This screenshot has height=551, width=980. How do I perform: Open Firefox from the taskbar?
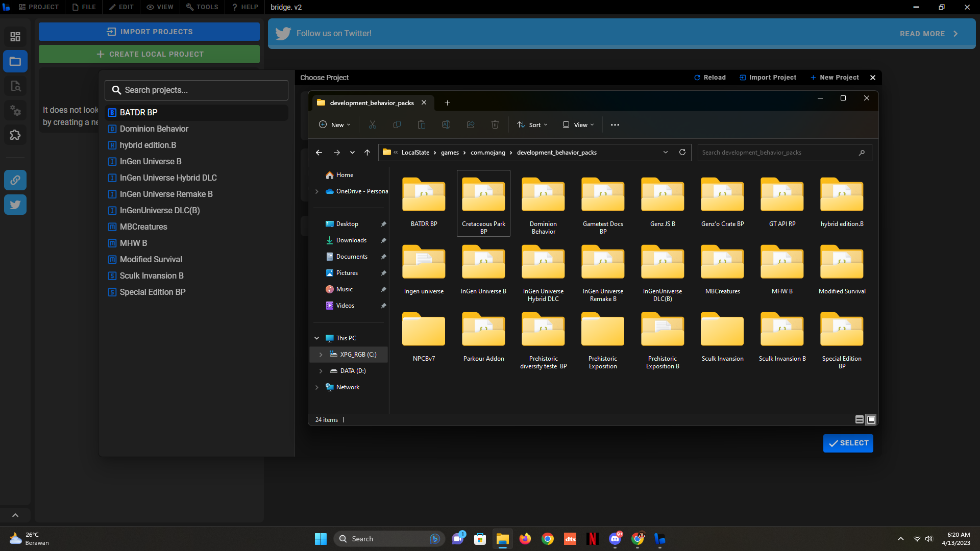[x=525, y=539]
